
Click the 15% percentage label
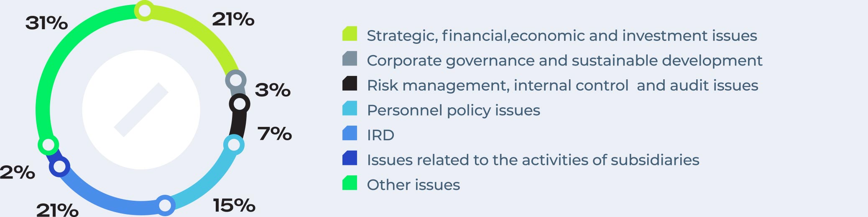234,205
